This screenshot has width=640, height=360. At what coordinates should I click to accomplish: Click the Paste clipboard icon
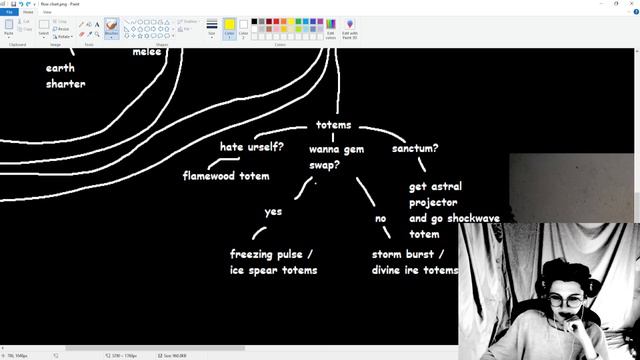tap(9, 24)
